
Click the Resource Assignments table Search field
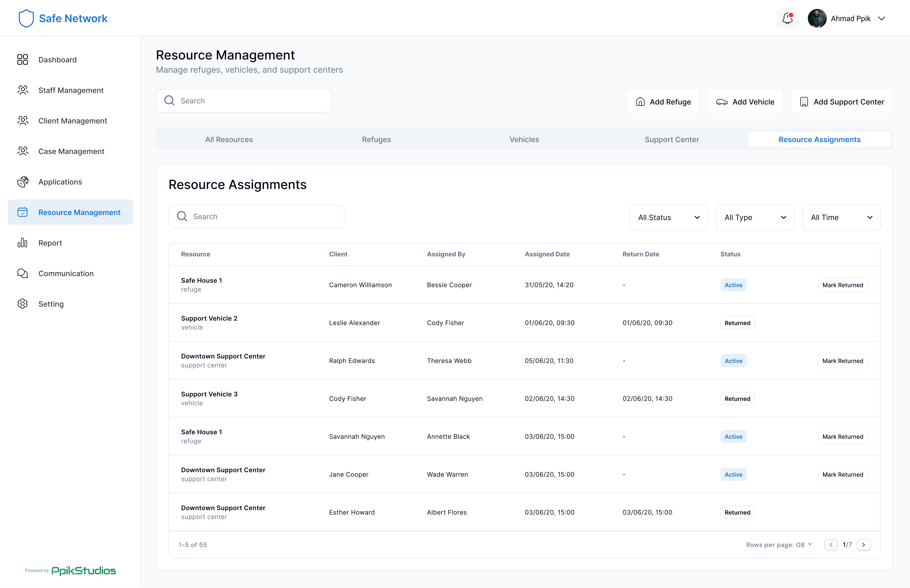(x=256, y=216)
